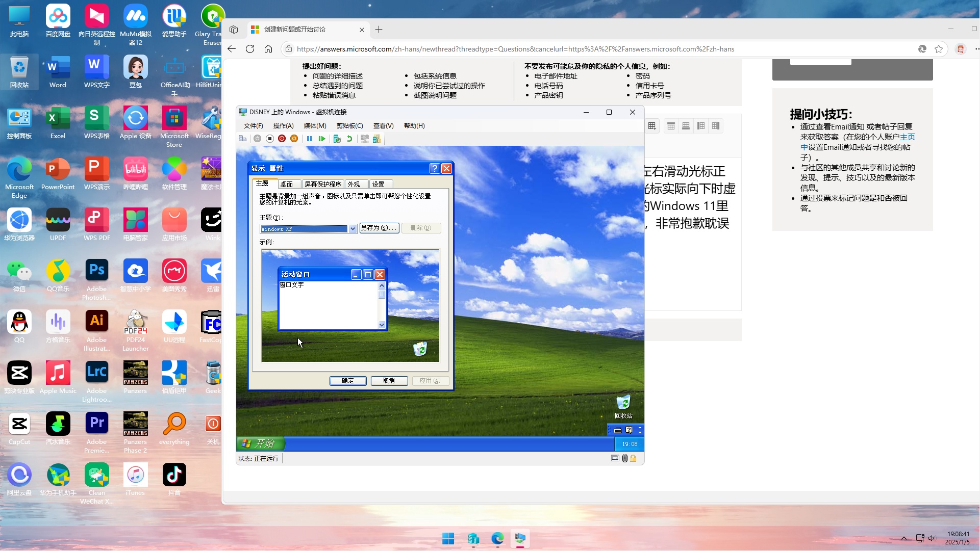Image resolution: width=980 pixels, height=551 pixels.
Task: Click the XP taskbar clock showing 19:08
Action: (x=630, y=444)
